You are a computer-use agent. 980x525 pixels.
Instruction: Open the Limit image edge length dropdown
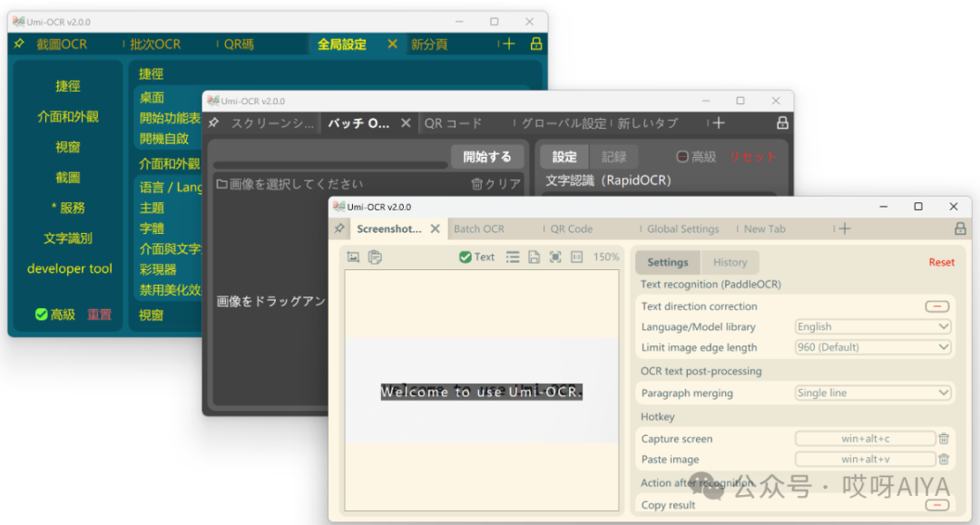pyautogui.click(x=873, y=347)
